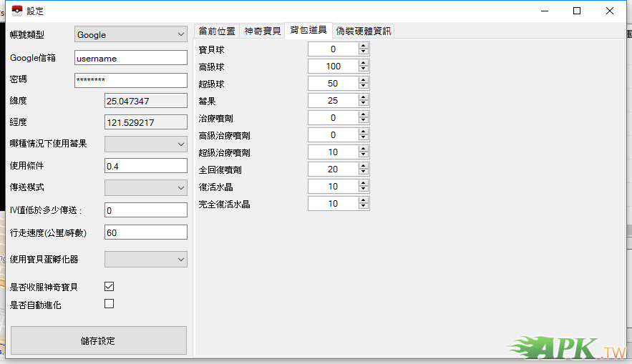Switch to the 當前位置 tab
This screenshot has width=632, height=364.
pyautogui.click(x=217, y=31)
